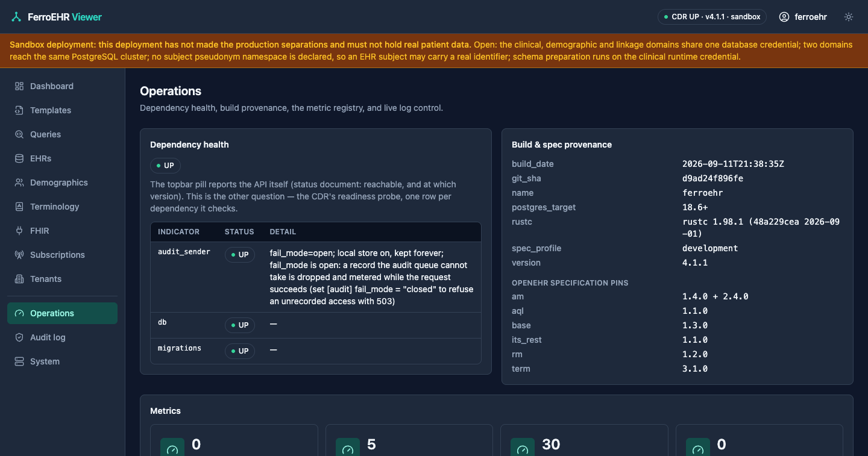868x456 pixels.
Task: Click the Operations gauge icon in sidebar
Action: coord(19,313)
